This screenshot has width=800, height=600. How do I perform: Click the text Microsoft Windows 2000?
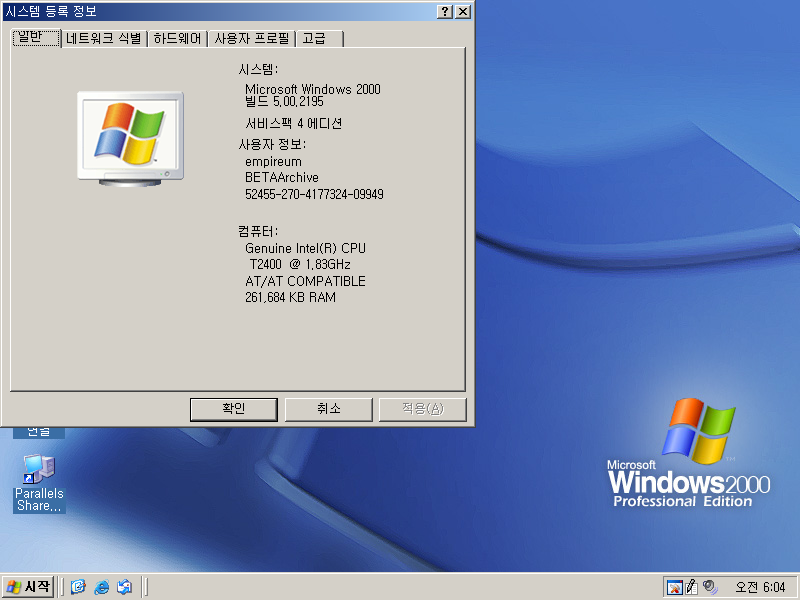coord(313,89)
